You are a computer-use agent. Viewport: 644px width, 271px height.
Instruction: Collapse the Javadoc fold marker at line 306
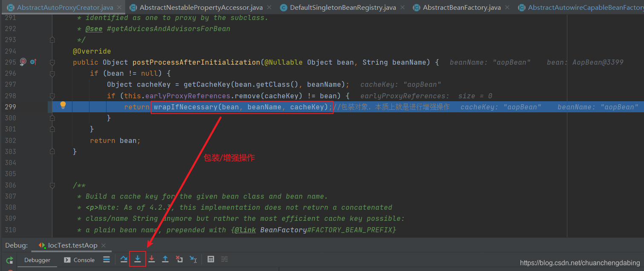click(52, 185)
